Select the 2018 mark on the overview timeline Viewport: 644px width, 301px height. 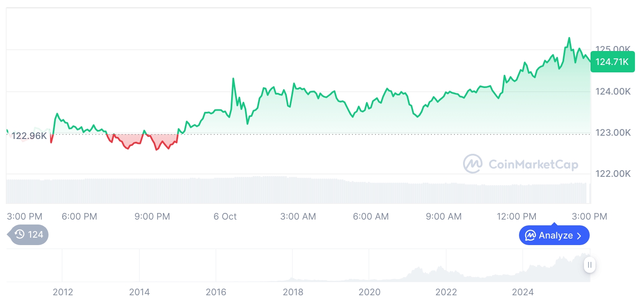click(x=293, y=292)
